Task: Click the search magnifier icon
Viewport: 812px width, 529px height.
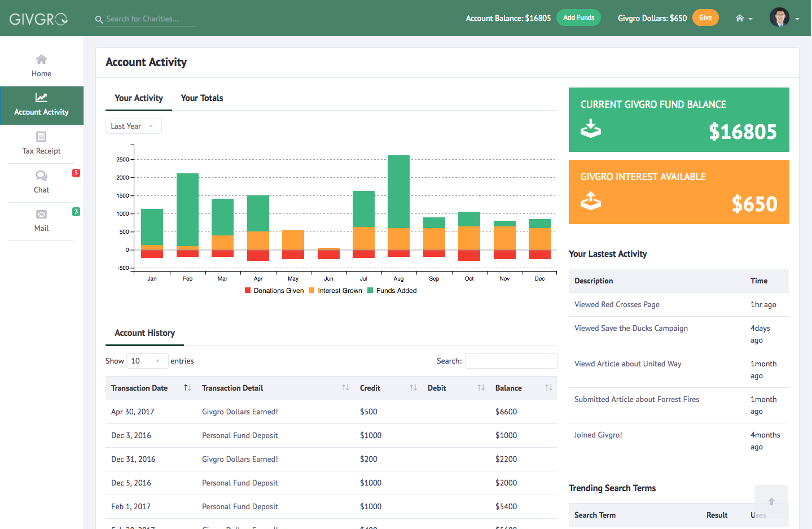Action: point(99,19)
